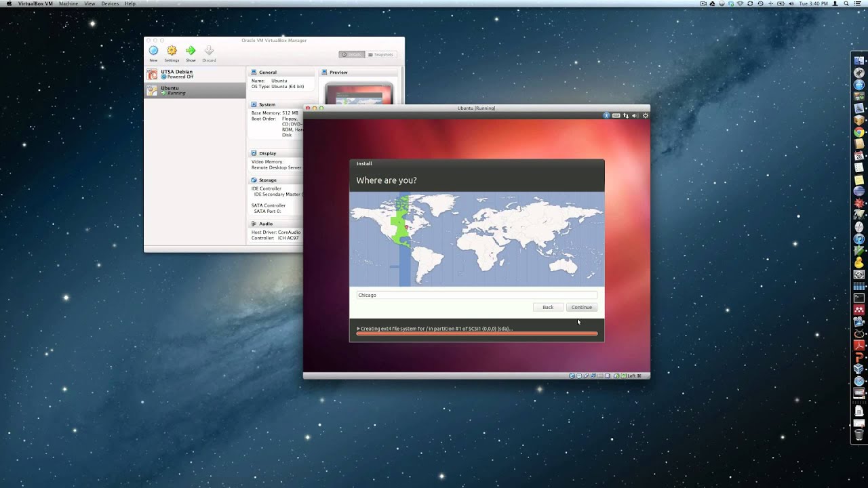
Task: Open the Finder icon in the Dock
Action: 859,60
